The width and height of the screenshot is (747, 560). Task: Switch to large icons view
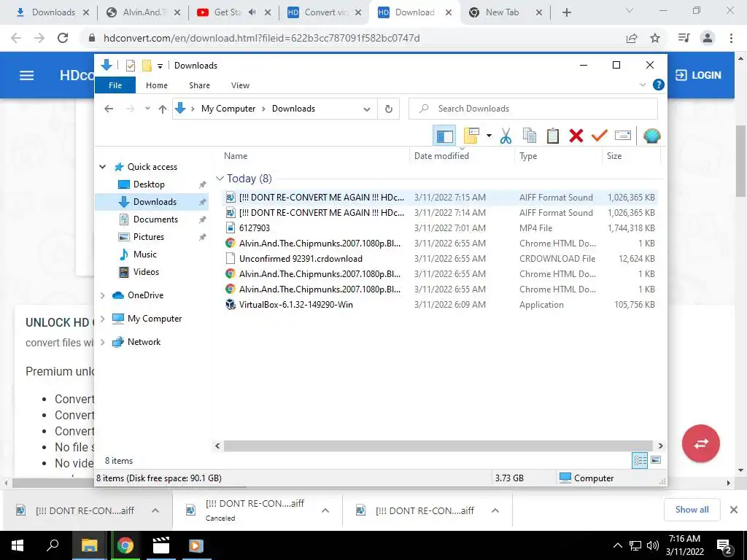[x=656, y=460]
